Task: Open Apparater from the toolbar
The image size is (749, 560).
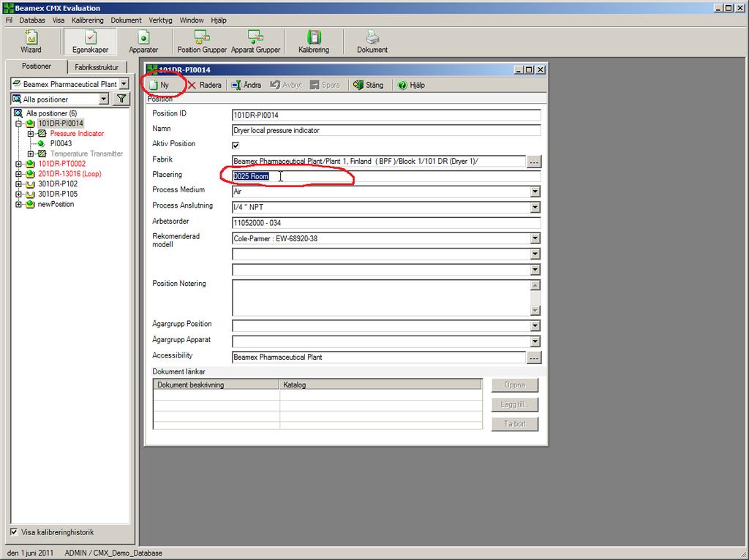Action: 143,42
